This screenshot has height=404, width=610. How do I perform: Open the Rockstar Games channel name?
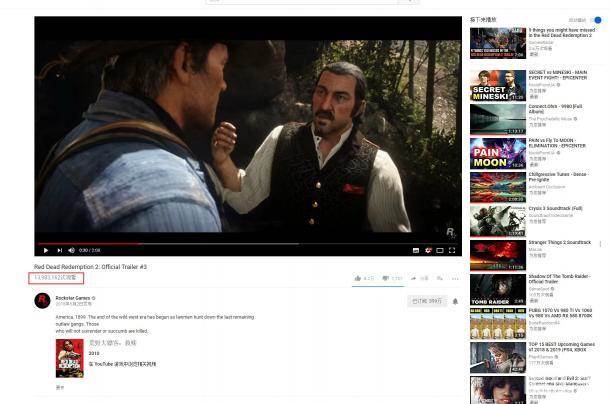point(75,298)
